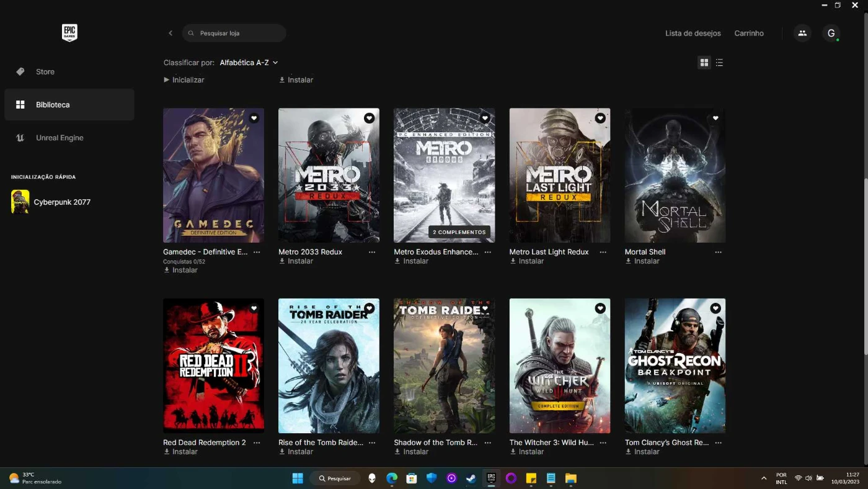Click Epic Games Launcher taskbar icon
This screenshot has height=489, width=868.
pos(491,478)
